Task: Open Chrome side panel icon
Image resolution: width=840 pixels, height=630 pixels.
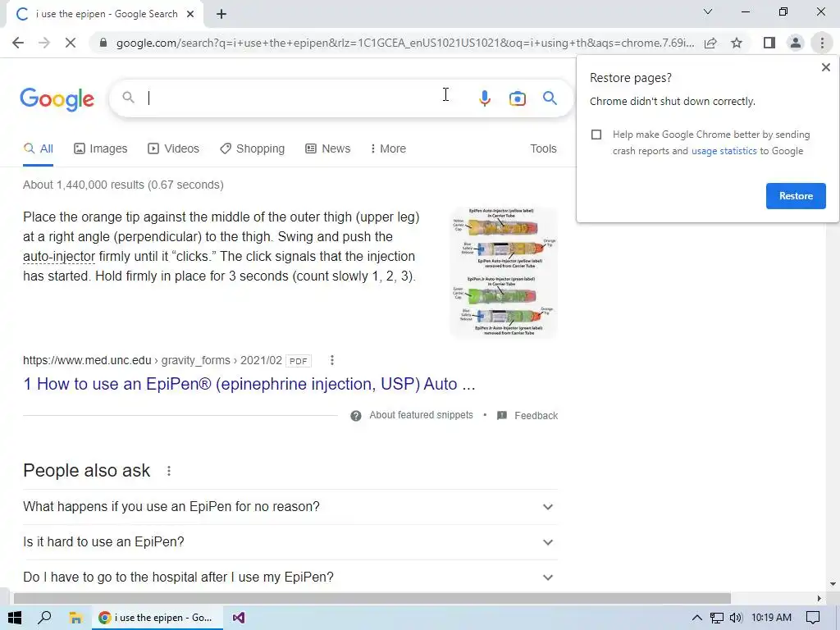Action: 769,43
